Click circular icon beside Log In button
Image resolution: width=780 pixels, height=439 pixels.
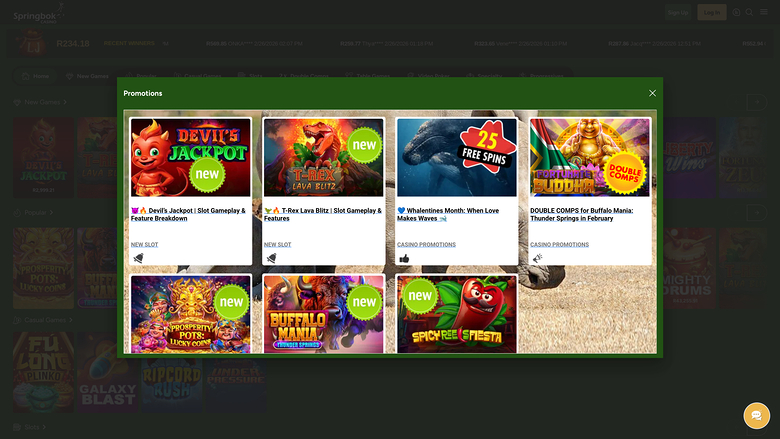tap(736, 12)
